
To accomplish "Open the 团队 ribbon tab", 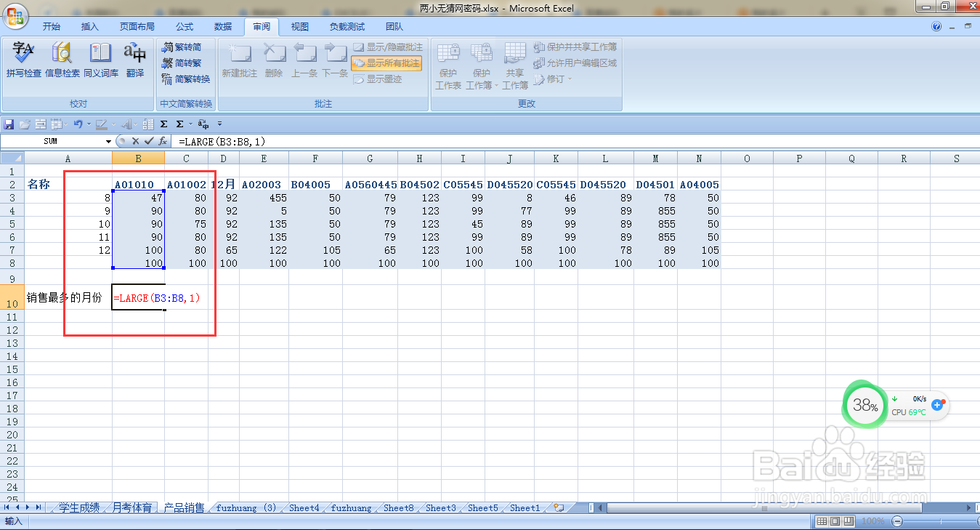I will pyautogui.click(x=394, y=27).
